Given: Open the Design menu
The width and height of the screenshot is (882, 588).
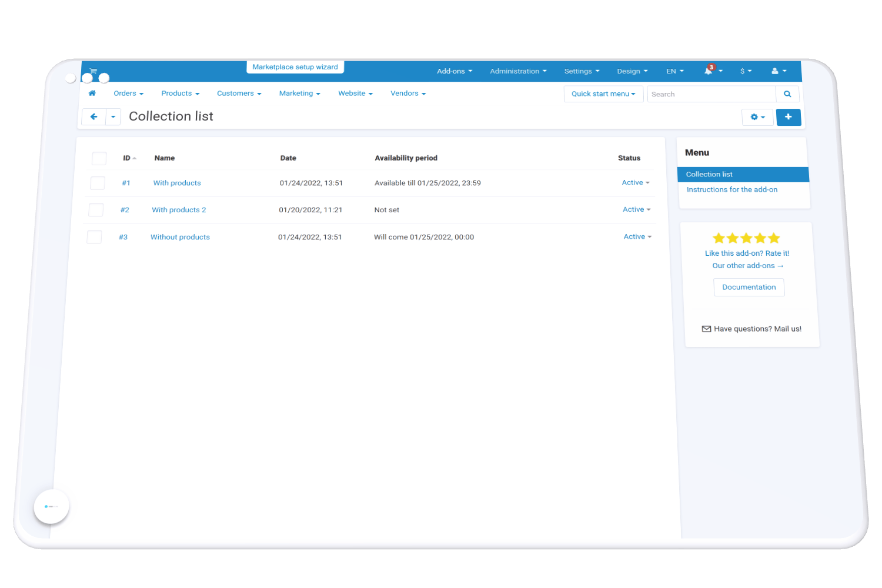Looking at the screenshot, I should [x=632, y=71].
